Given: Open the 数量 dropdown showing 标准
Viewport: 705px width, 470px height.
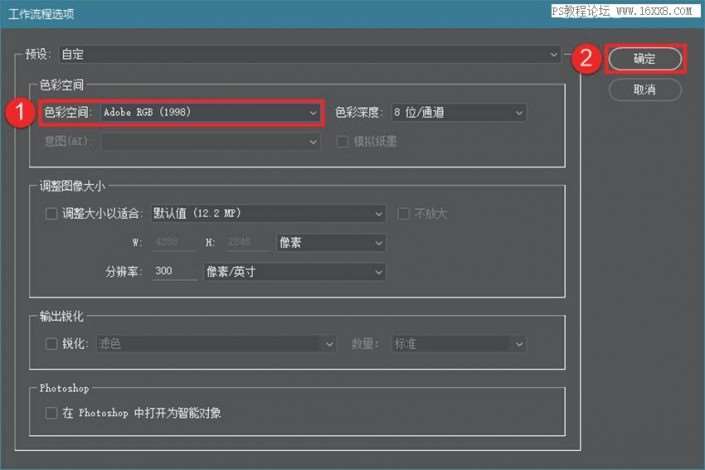Looking at the screenshot, I should (459, 344).
